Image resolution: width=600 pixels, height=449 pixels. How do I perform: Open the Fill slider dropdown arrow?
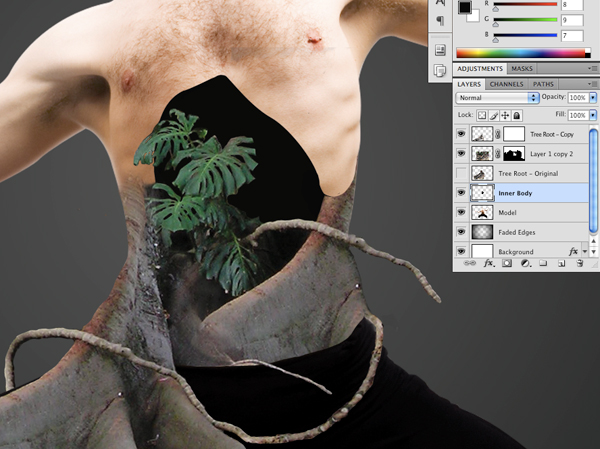point(593,115)
